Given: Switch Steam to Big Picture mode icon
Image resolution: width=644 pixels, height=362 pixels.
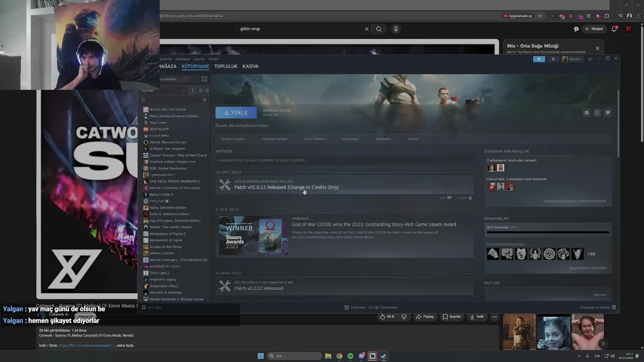Looking at the screenshot, I should tap(590, 59).
